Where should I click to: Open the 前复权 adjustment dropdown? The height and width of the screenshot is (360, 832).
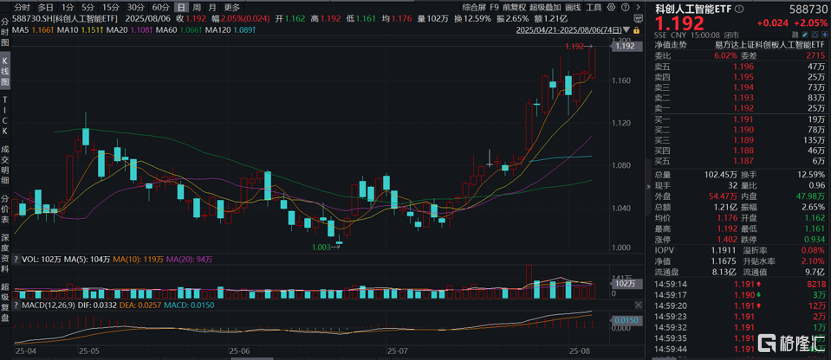point(515,7)
